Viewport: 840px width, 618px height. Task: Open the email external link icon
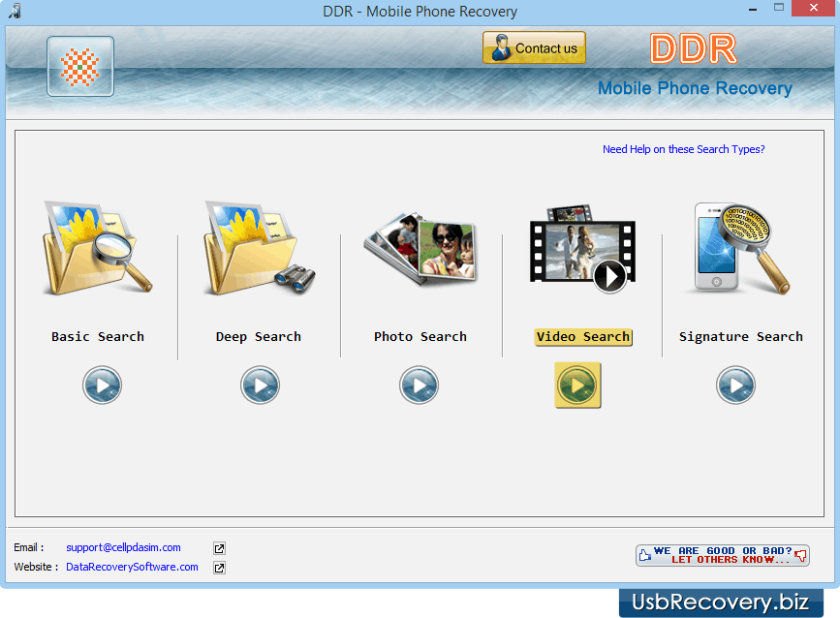pyautogui.click(x=219, y=547)
